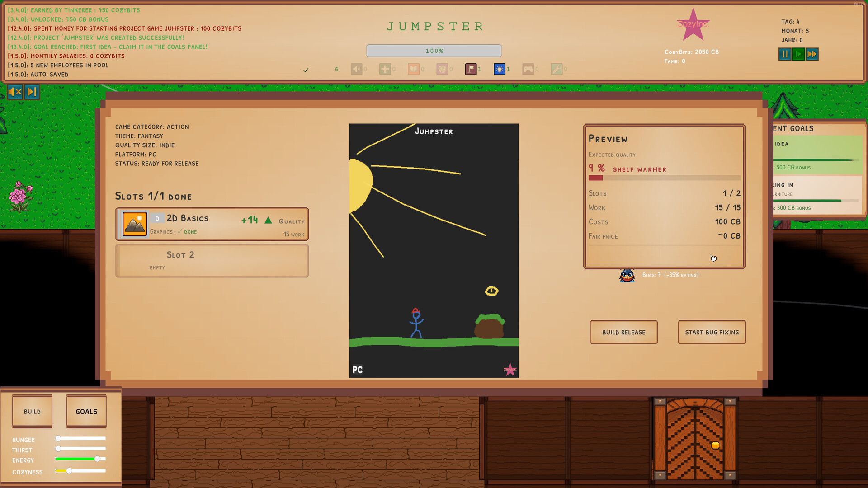Click the checkmark icon in top bar
This screenshot has width=868, height=488.
(306, 70)
